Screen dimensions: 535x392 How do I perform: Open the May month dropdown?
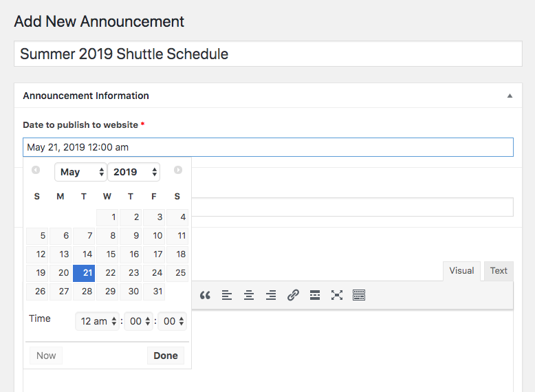[x=81, y=172]
